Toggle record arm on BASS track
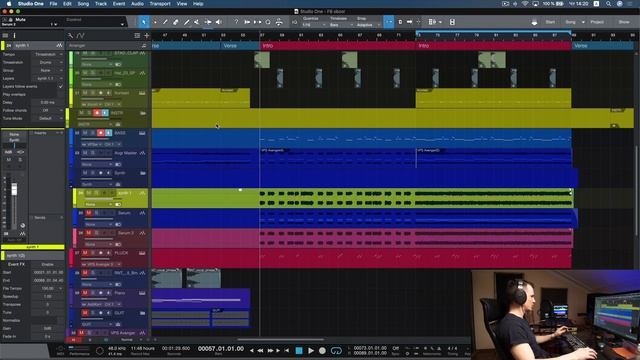 101,133
